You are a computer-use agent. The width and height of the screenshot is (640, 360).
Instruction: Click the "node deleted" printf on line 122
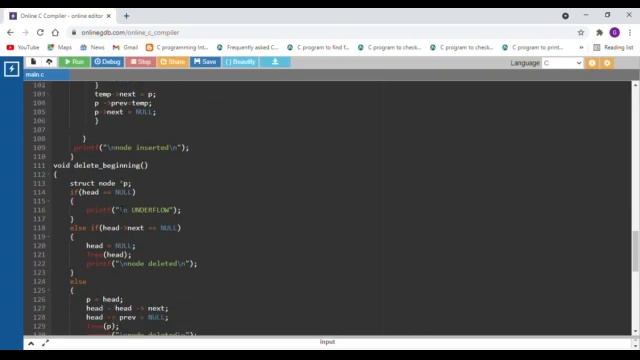142,264
